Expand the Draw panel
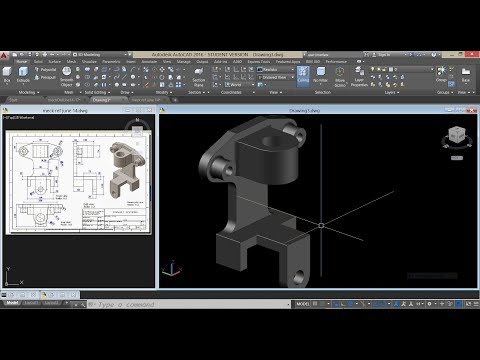The height and width of the screenshot is (360, 480). 126,92
